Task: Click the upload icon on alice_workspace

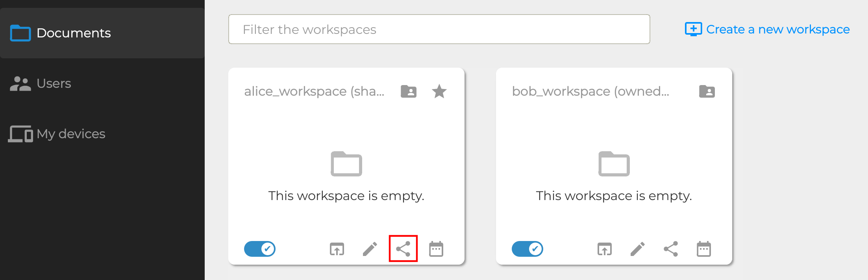Action: [x=337, y=249]
